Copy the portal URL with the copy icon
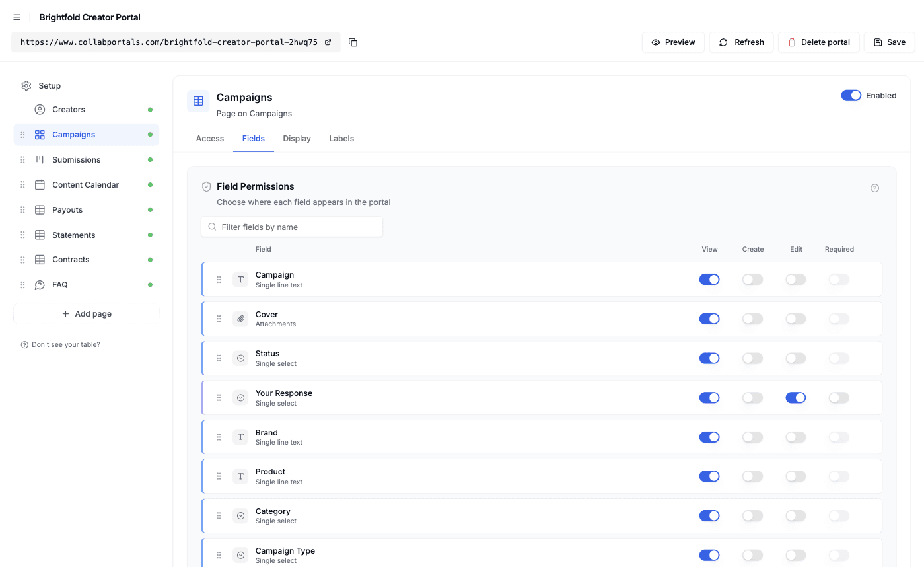Viewport: 924px width, 567px height. click(x=353, y=42)
